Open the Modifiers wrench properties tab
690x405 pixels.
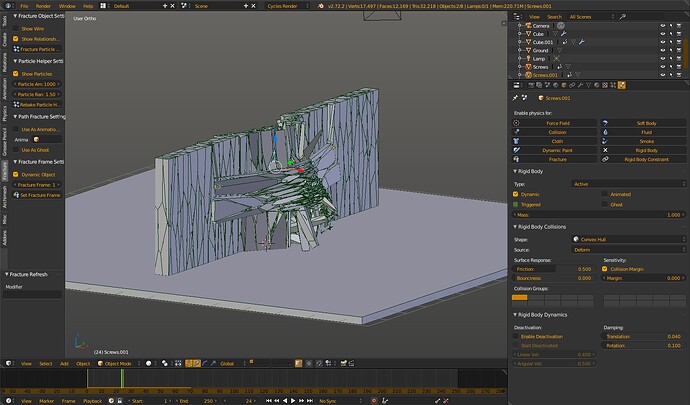click(580, 85)
